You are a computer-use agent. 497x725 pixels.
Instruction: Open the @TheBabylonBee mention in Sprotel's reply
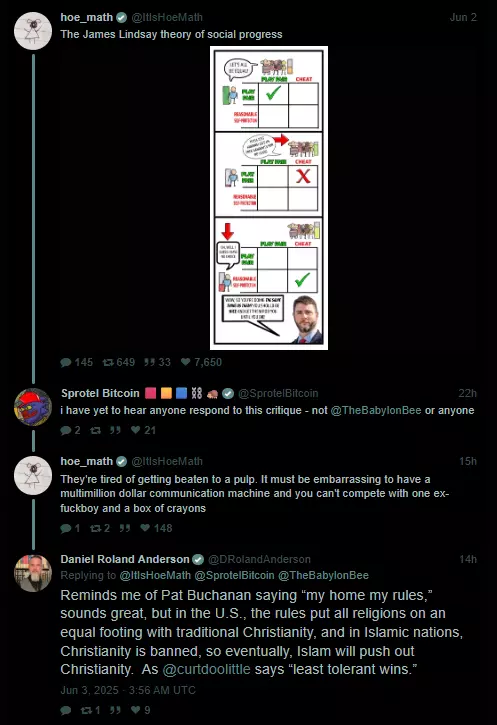click(x=376, y=411)
